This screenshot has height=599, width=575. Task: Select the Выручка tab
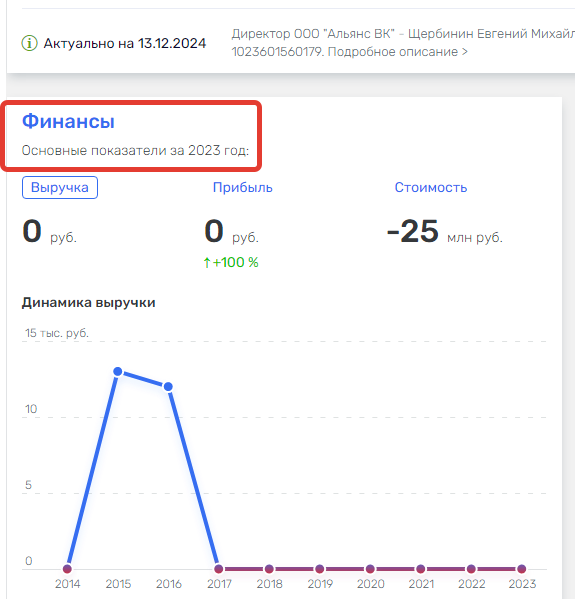(60, 188)
